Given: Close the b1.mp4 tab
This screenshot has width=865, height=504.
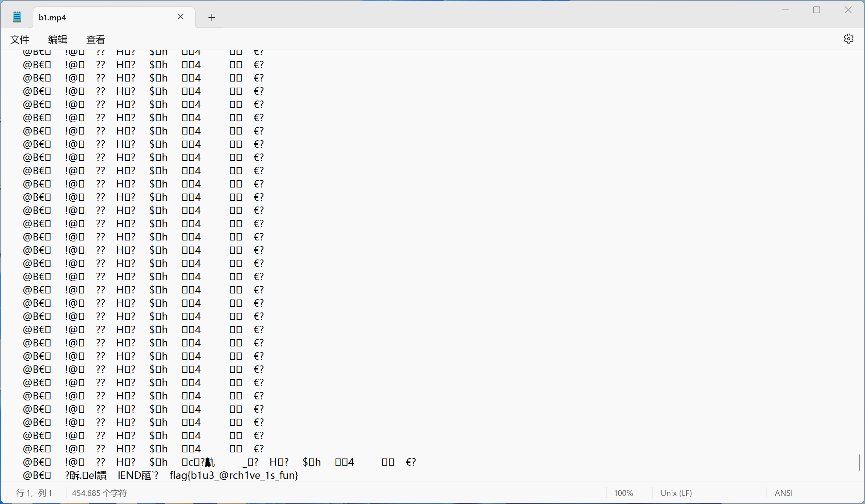Looking at the screenshot, I should click(180, 17).
